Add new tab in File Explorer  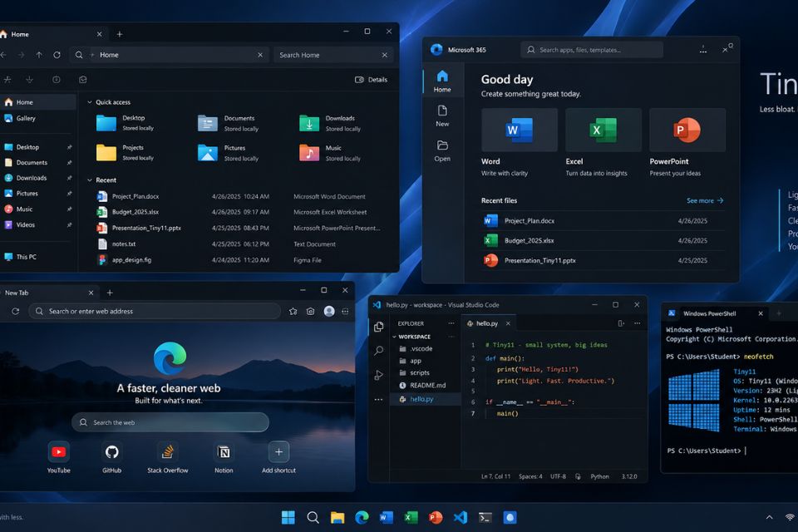pyautogui.click(x=119, y=34)
